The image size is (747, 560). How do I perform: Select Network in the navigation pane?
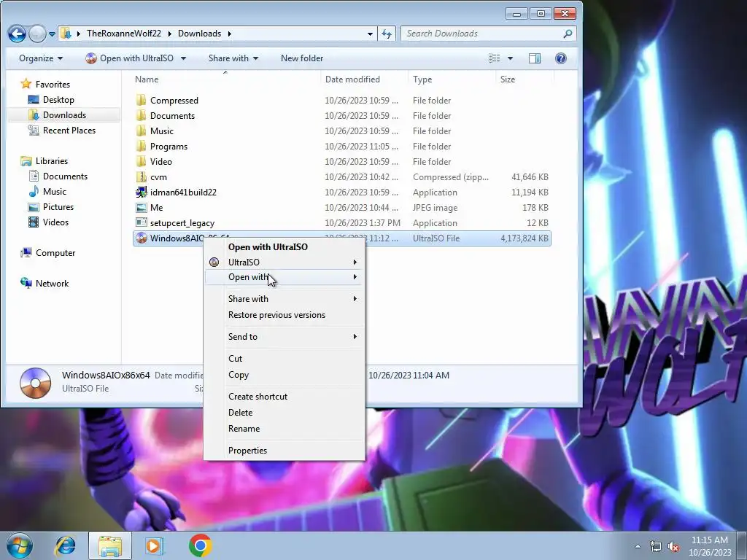pos(44,284)
